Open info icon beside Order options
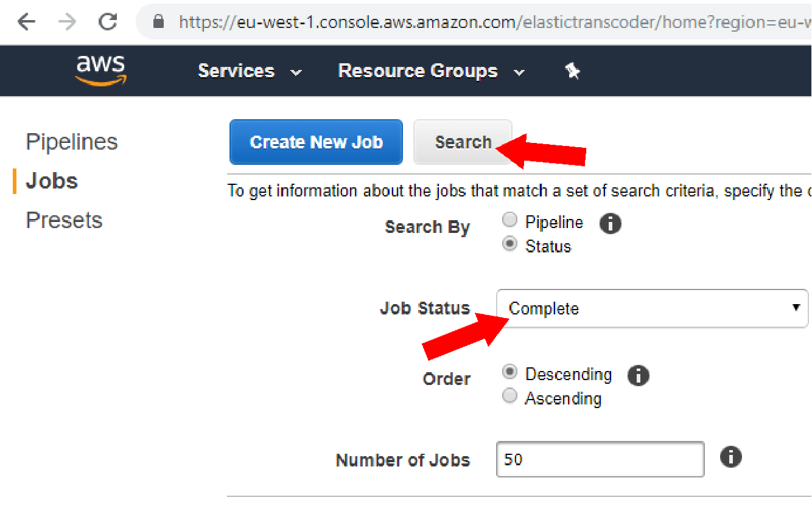This screenshot has width=812, height=520. (x=638, y=375)
